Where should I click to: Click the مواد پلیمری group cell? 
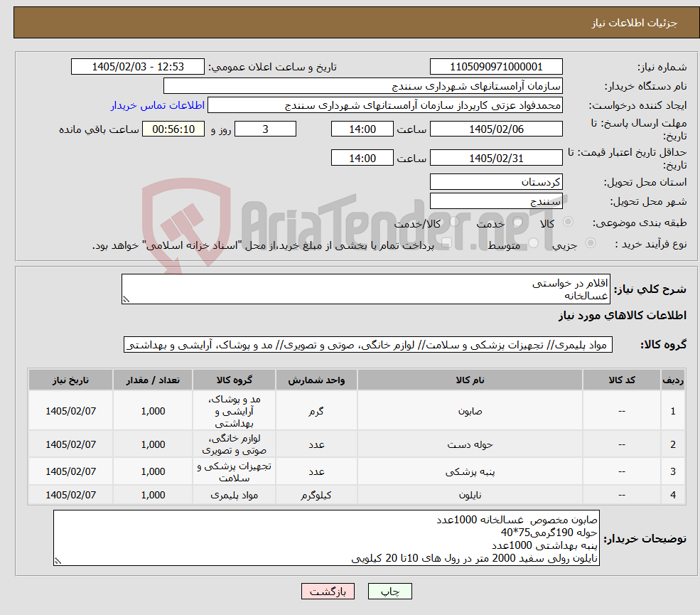(x=234, y=495)
